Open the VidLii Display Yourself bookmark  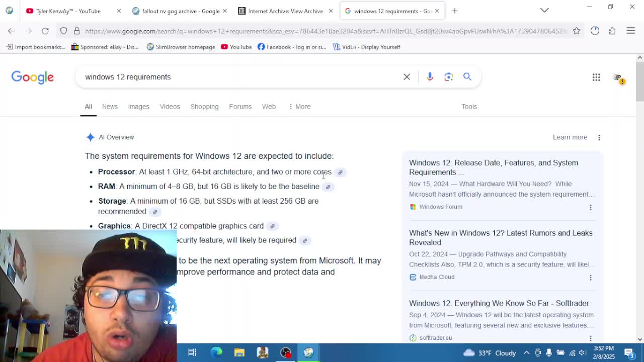point(366,47)
